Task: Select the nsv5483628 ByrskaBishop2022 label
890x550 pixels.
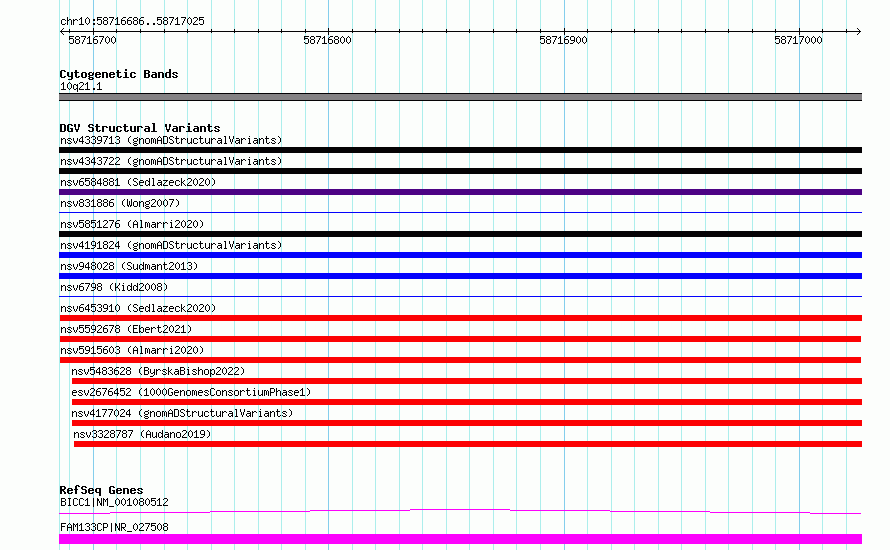Action: click(x=158, y=371)
